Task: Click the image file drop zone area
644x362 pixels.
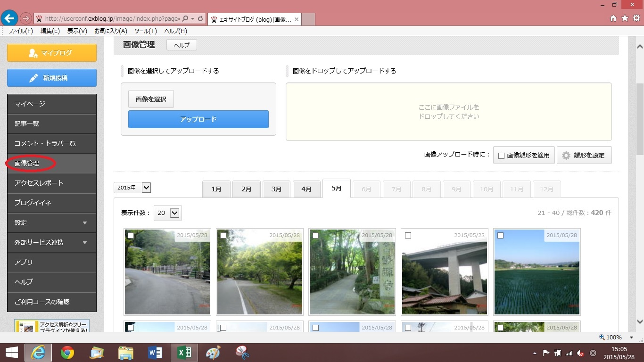Action: 449,112
